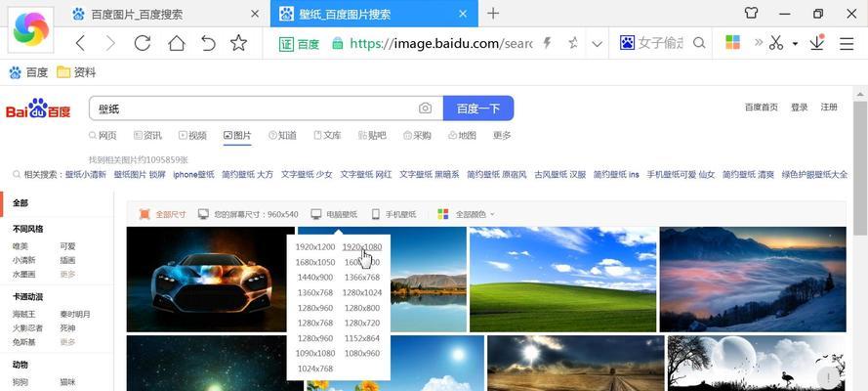Choose 1366x768 in the size menu
Screen dimensions: 868x391
coord(362,278)
